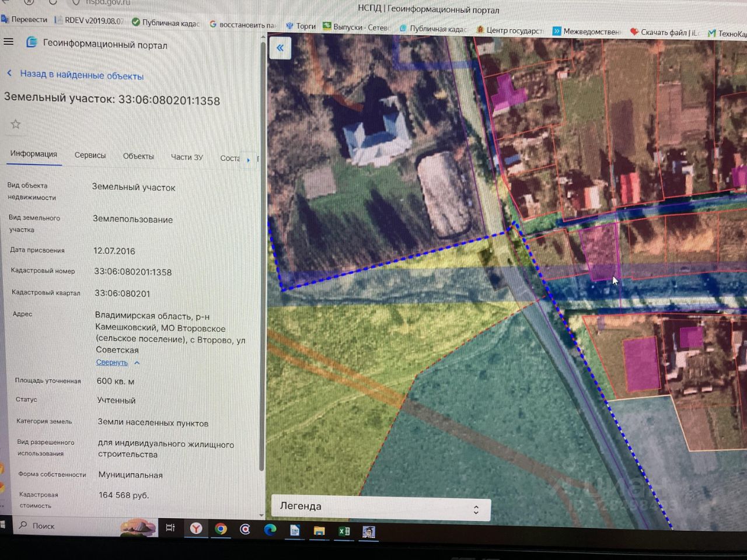
Task: Open the graduate-portrait app on taskbar
Action: (368, 531)
